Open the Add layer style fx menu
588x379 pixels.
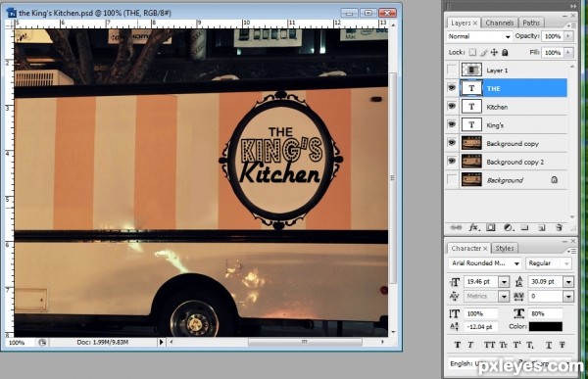point(473,227)
